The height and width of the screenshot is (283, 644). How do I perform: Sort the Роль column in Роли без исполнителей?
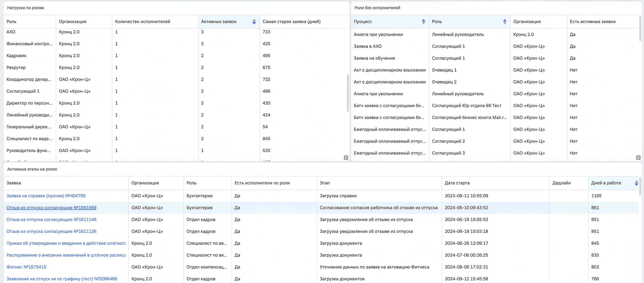505,22
